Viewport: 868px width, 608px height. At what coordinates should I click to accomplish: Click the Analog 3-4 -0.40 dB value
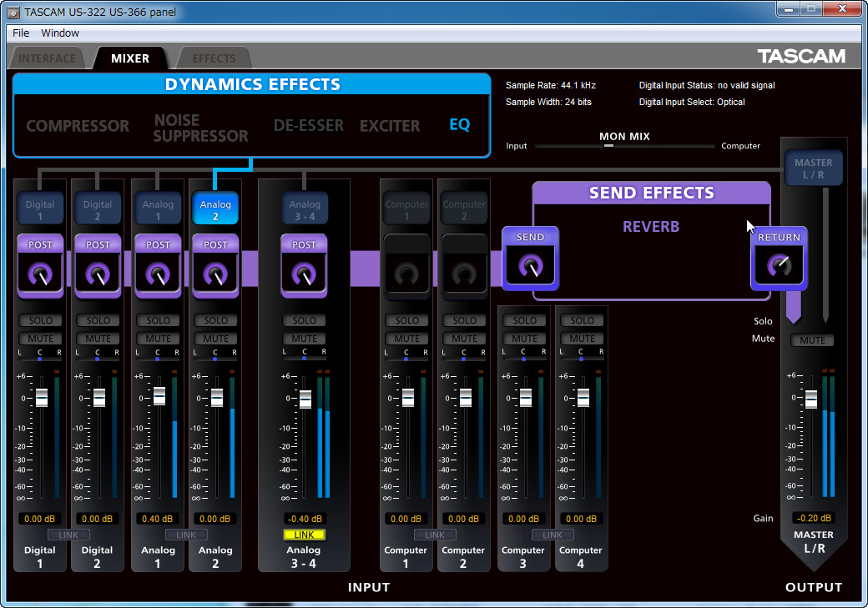click(x=305, y=519)
